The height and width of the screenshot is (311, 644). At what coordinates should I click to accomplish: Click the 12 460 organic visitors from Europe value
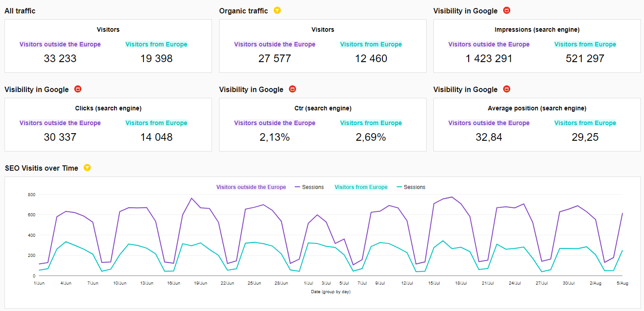click(x=371, y=59)
